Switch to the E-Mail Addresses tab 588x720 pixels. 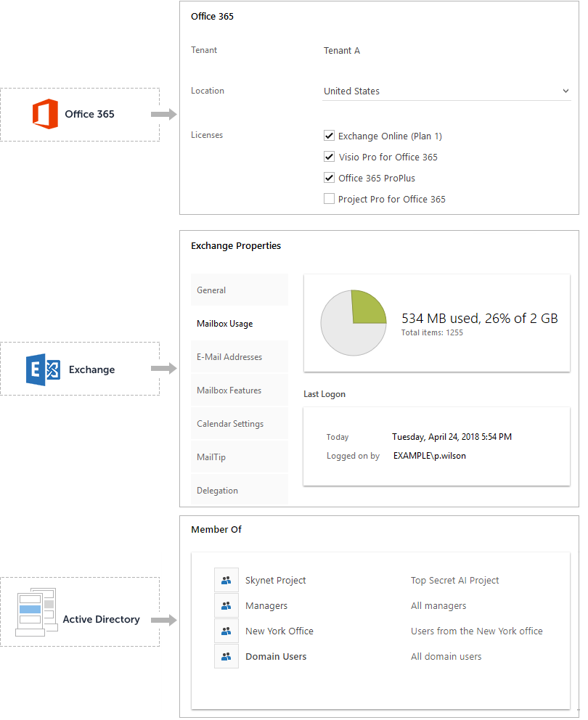tap(240, 357)
